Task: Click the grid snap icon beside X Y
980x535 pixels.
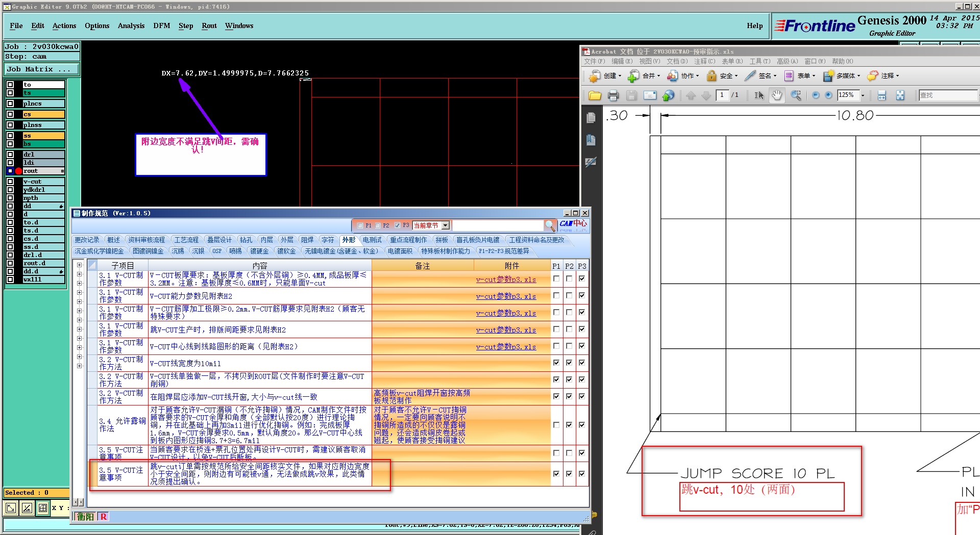Action: coord(43,508)
